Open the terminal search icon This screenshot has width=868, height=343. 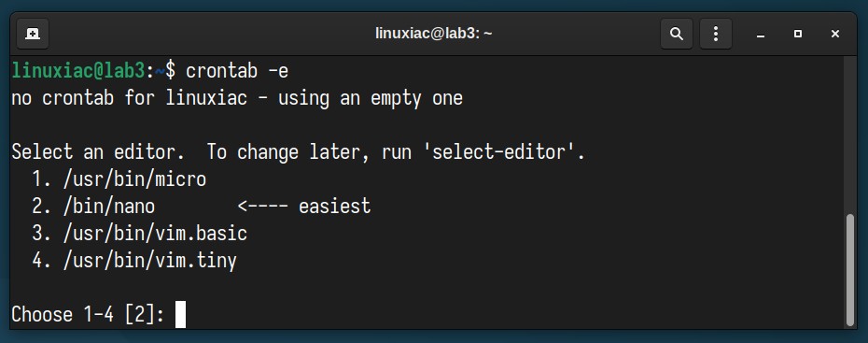click(x=676, y=34)
